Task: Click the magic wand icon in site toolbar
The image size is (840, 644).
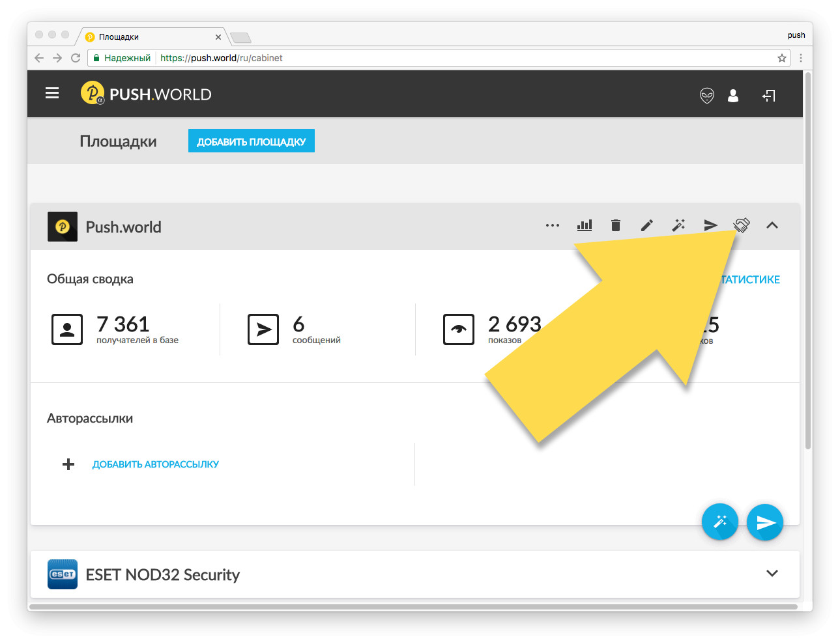Action: click(678, 225)
